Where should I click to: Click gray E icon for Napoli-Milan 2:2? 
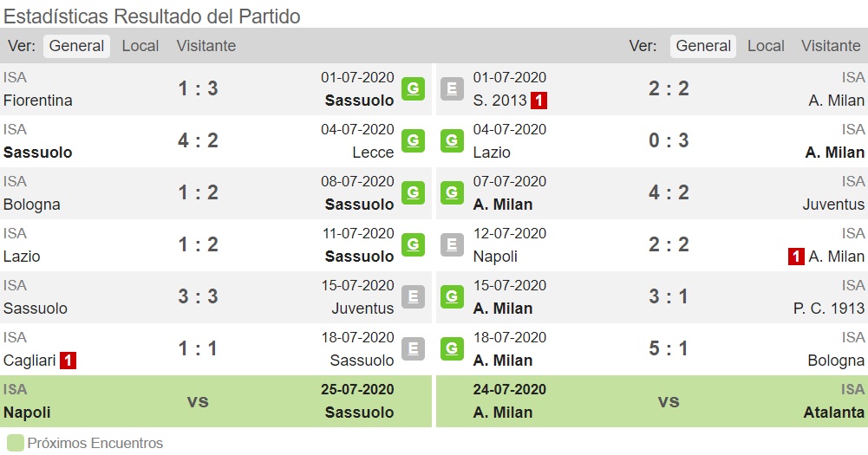(x=452, y=244)
